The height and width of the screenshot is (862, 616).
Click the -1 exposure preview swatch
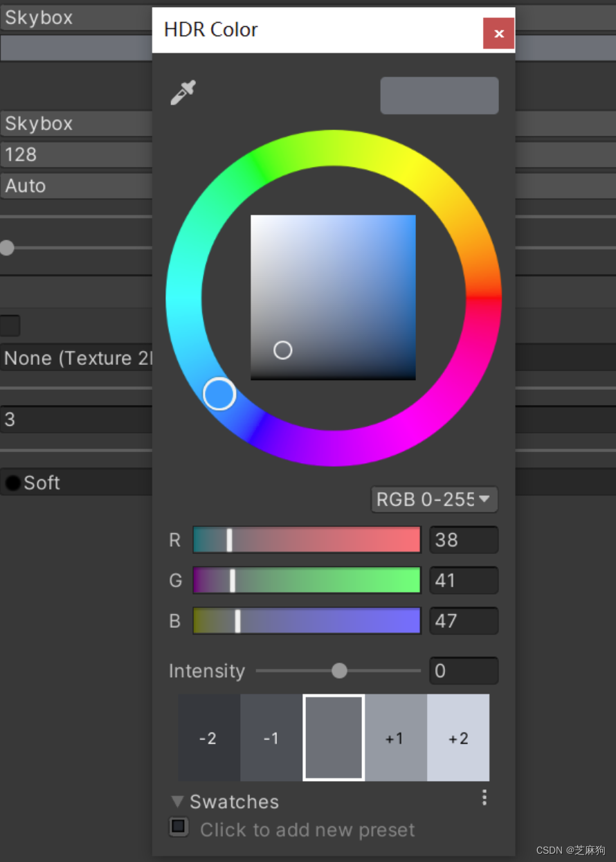tap(271, 737)
